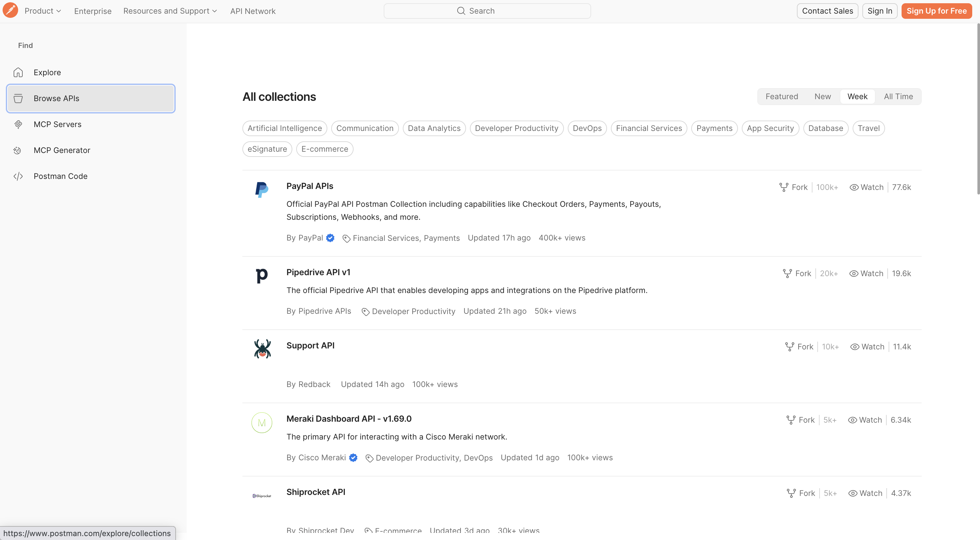980x540 pixels.
Task: Click the PayPal logo thumbnail
Action: click(x=262, y=190)
